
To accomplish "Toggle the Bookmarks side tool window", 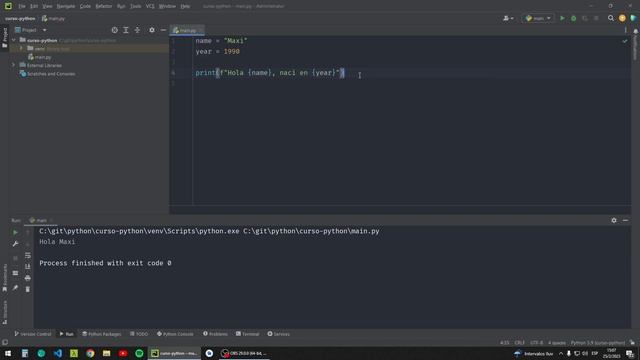I will [5, 278].
